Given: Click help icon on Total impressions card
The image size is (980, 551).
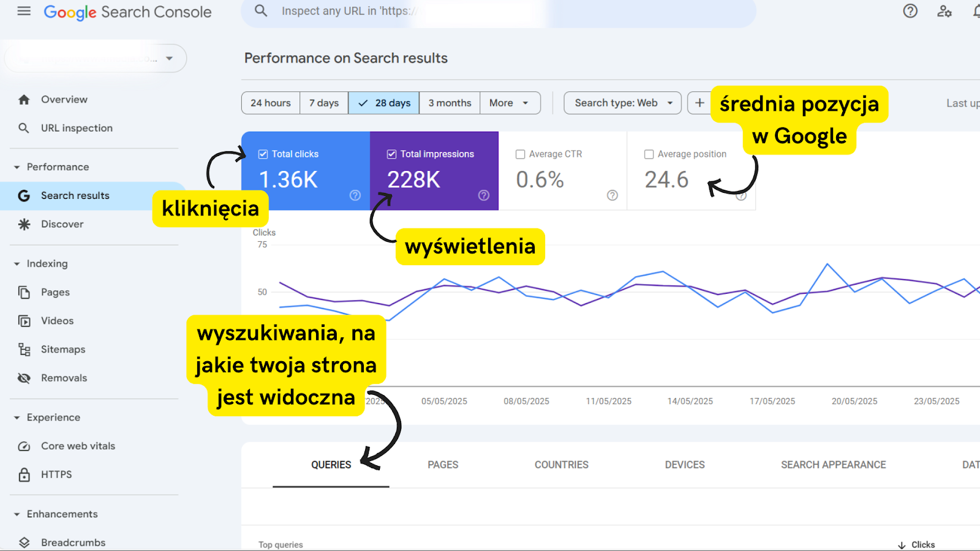Looking at the screenshot, I should pos(484,195).
